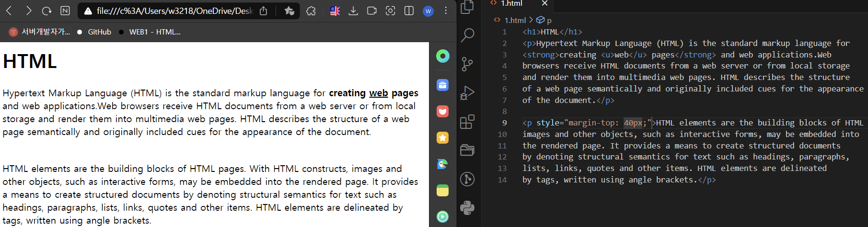868x227 pixels.
Task: Open browser downloads
Action: [x=353, y=11]
